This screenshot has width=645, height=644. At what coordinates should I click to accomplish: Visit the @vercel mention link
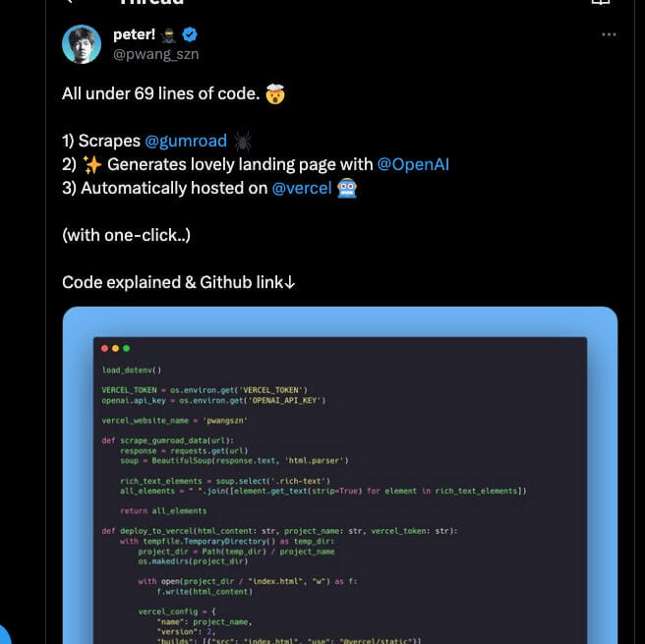click(x=301, y=188)
